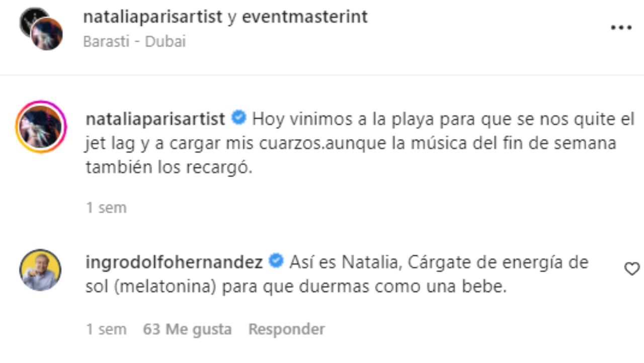Click the caption's 1 sem timestamp
Viewport: 644px width, 363px height.
[106, 207]
